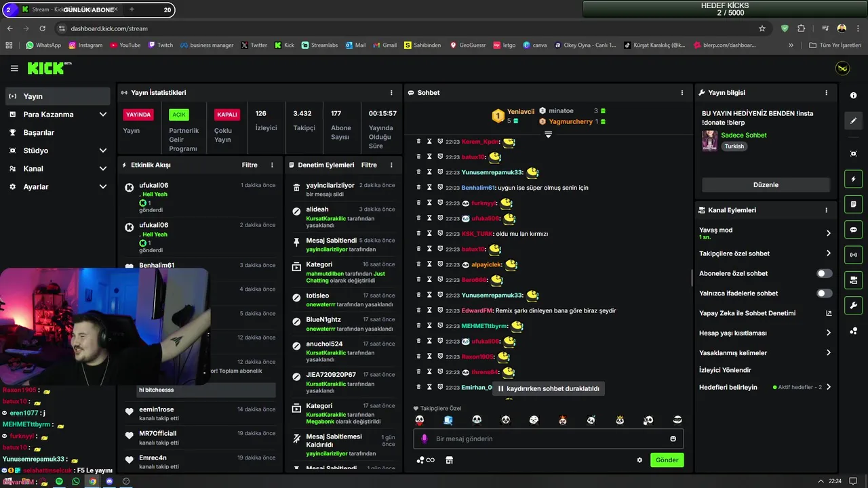The image size is (868, 488).
Task: Open the info icon in right sidebar
Action: [853, 96]
